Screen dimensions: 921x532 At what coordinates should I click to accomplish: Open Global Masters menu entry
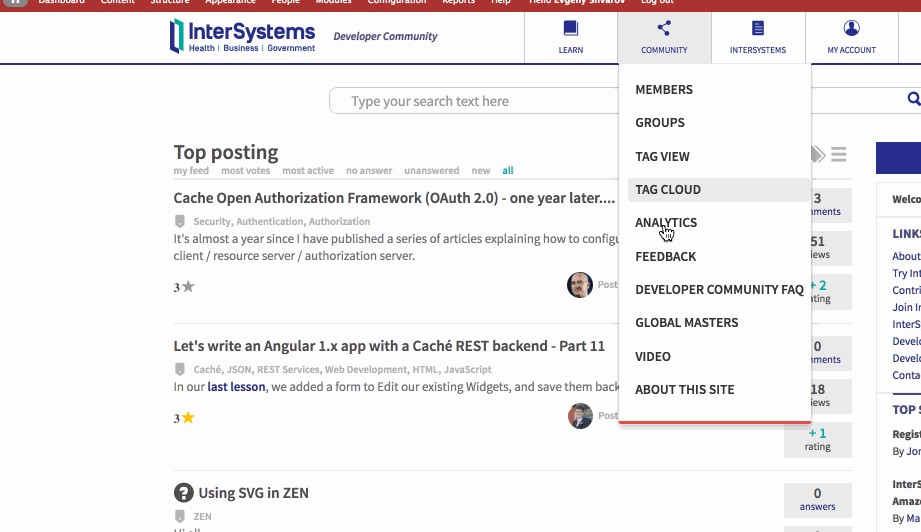686,323
